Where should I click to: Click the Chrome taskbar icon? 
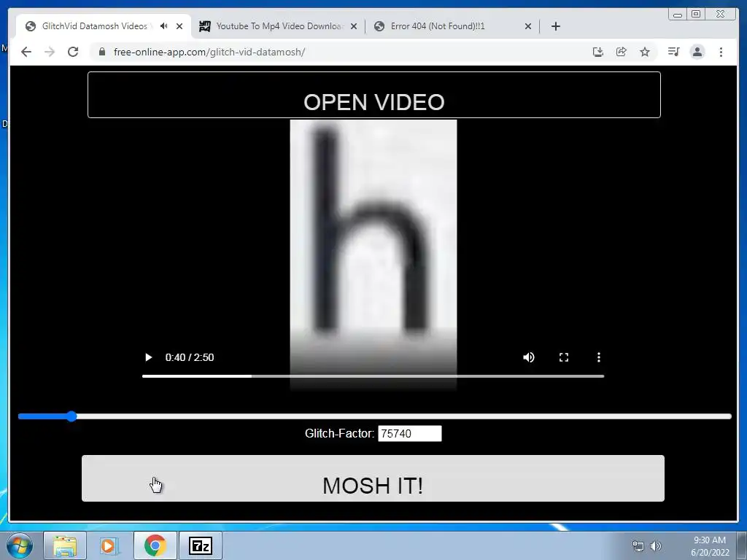pyautogui.click(x=155, y=545)
